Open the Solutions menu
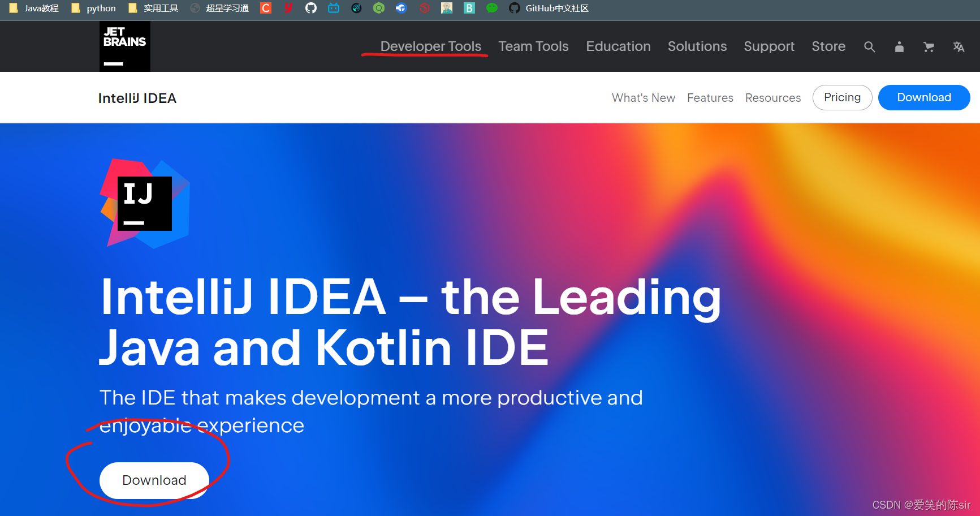This screenshot has height=516, width=980. tap(697, 46)
